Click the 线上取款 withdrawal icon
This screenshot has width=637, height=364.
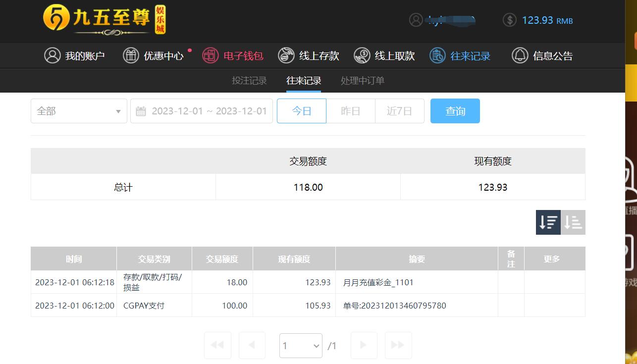coord(362,55)
